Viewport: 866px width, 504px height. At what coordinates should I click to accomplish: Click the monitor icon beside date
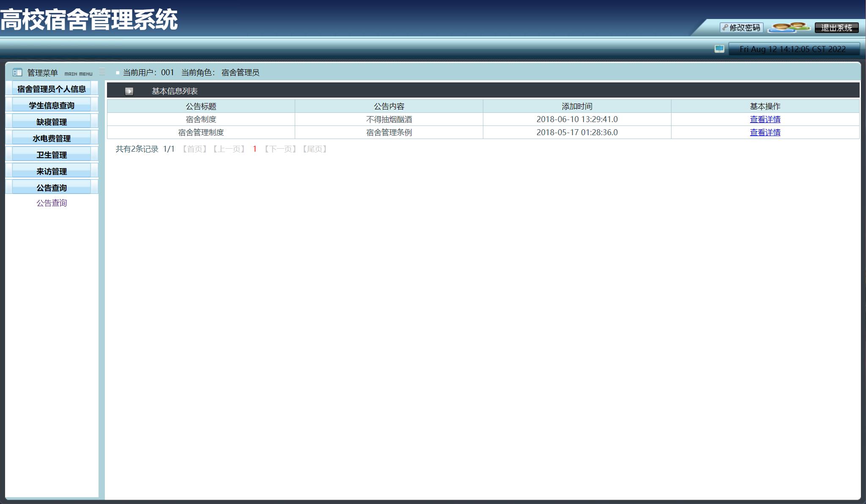pyautogui.click(x=719, y=49)
